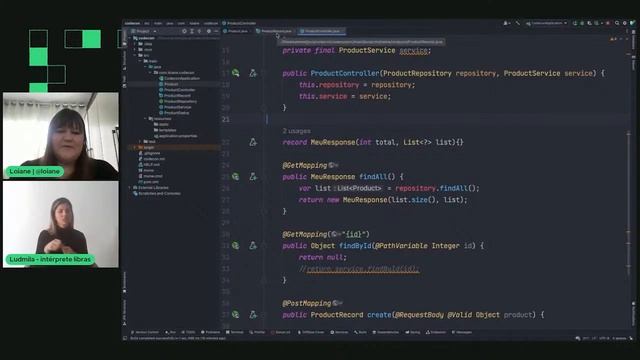Select pom.xml in project tree
This screenshot has width=640, height=360.
point(149,182)
